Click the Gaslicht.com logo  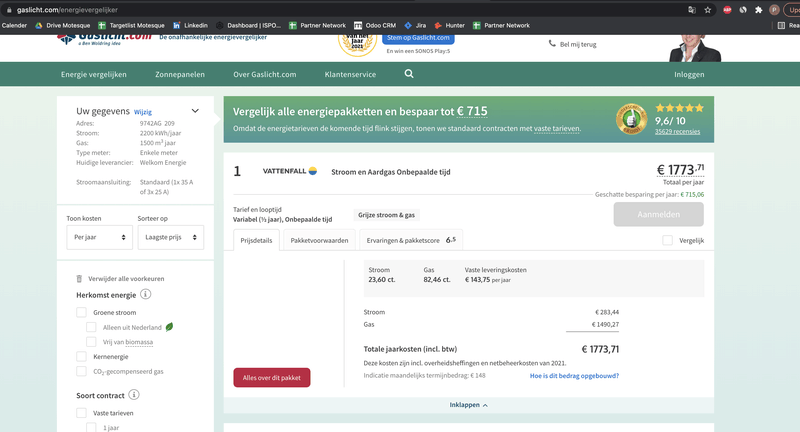click(x=105, y=39)
